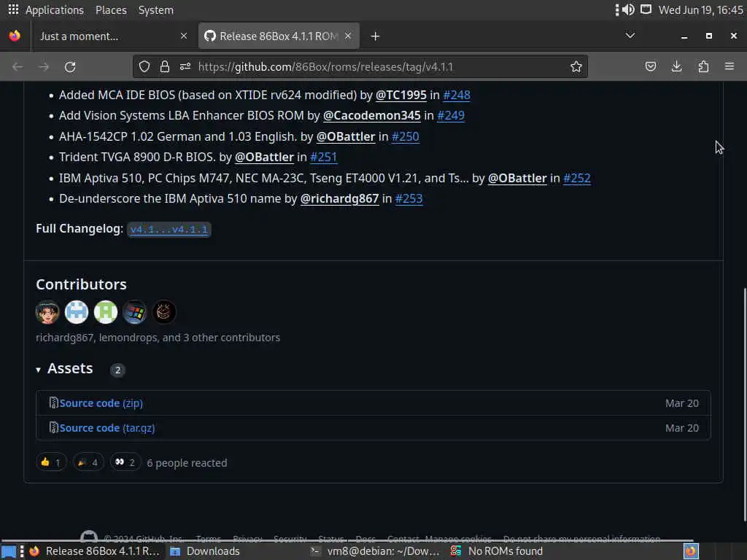Open pull request #248 link

point(457,95)
